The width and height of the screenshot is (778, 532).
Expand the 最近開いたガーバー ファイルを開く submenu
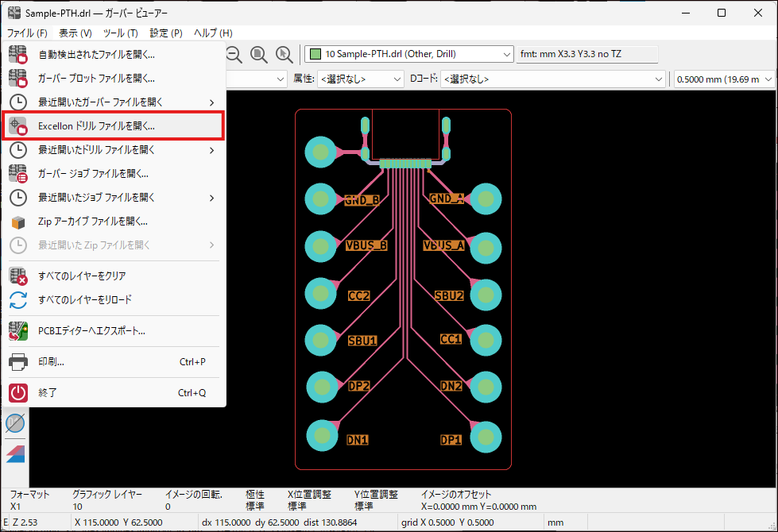coord(111,102)
